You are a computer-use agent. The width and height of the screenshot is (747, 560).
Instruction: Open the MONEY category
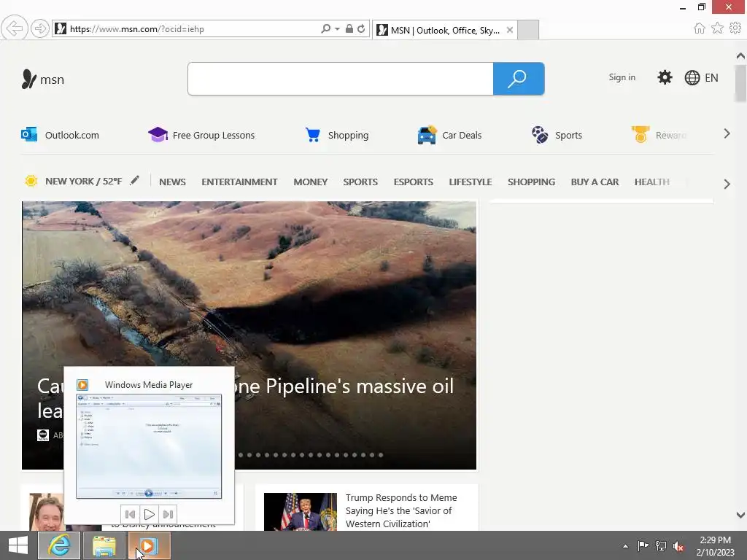tap(311, 182)
